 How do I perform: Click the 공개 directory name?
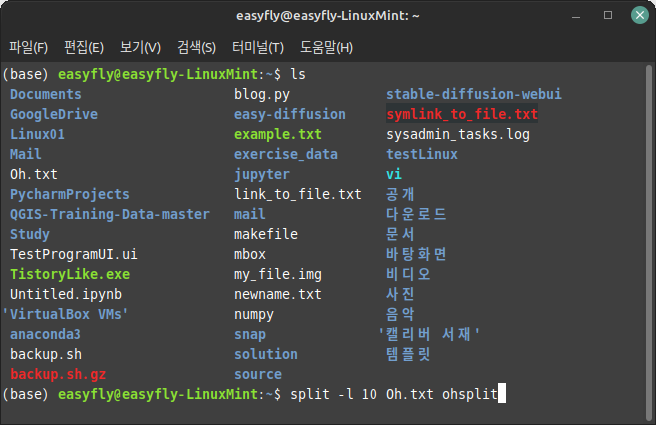tap(400, 194)
